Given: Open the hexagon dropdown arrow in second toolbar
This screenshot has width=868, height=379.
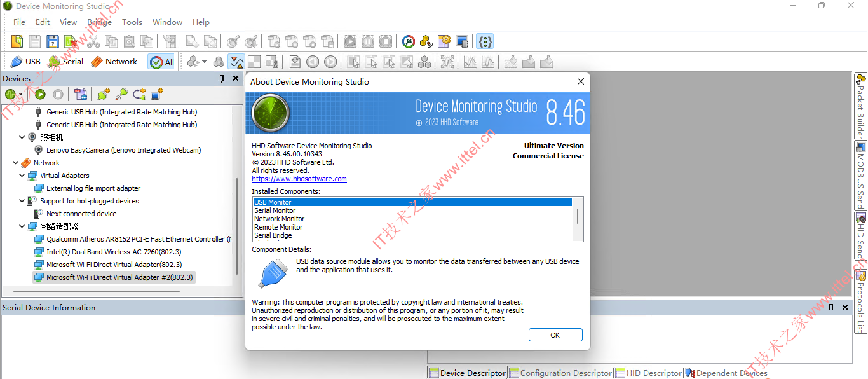Looking at the screenshot, I should pyautogui.click(x=205, y=62).
